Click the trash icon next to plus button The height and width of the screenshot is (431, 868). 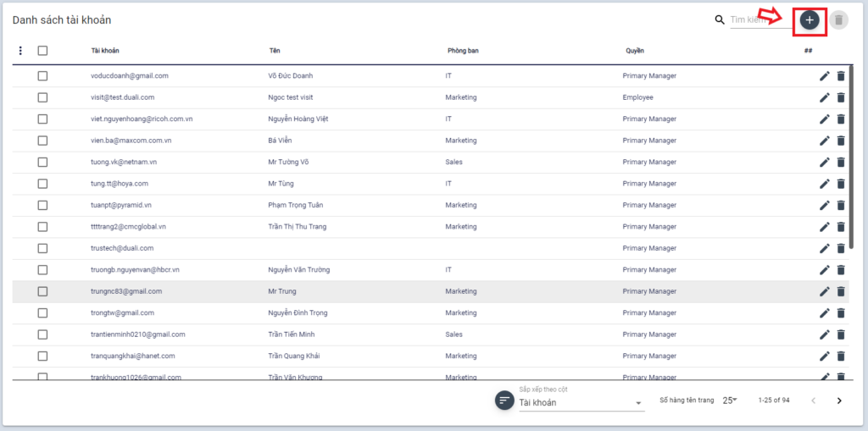838,20
